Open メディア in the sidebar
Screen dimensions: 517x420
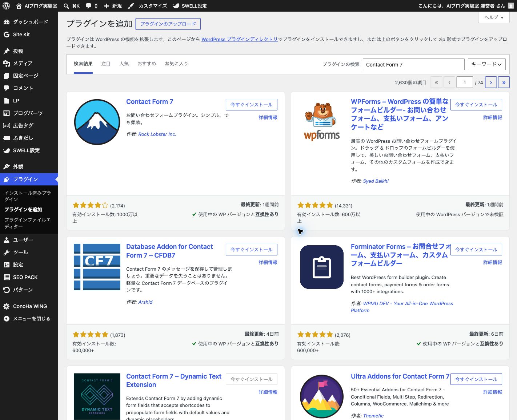[x=29, y=63]
